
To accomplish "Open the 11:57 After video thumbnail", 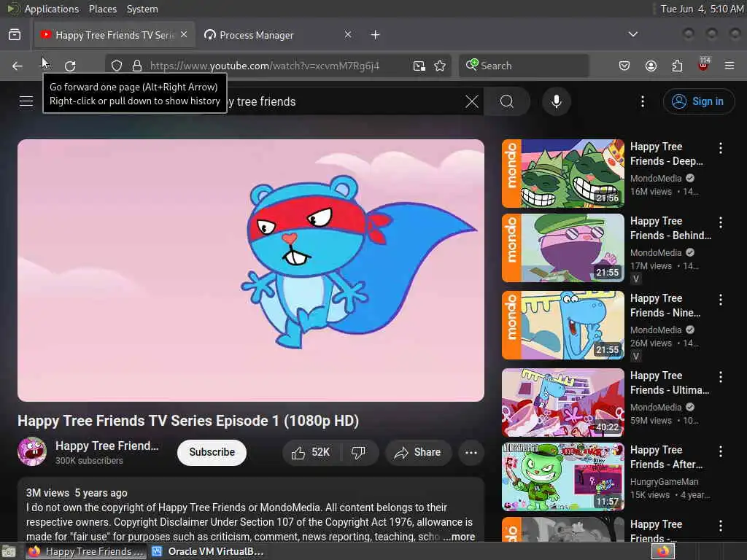I will click(563, 477).
